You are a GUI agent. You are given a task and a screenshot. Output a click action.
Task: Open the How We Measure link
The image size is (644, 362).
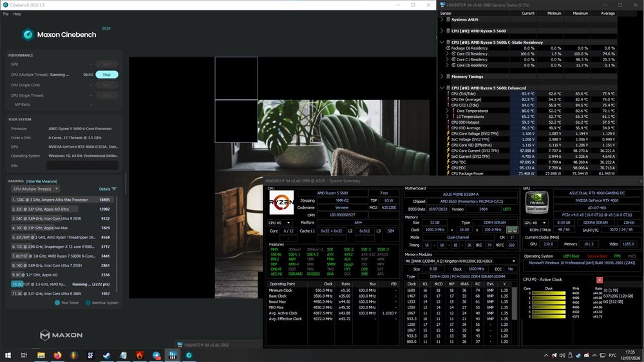[41, 181]
